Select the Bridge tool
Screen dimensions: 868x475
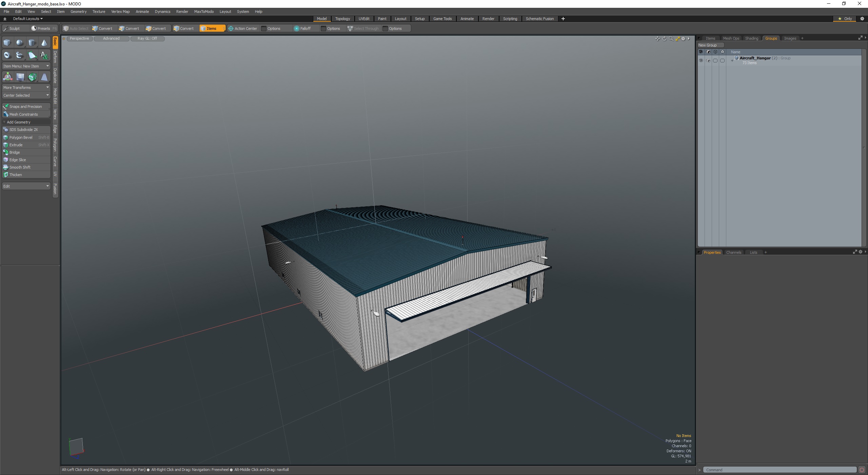[14, 152]
